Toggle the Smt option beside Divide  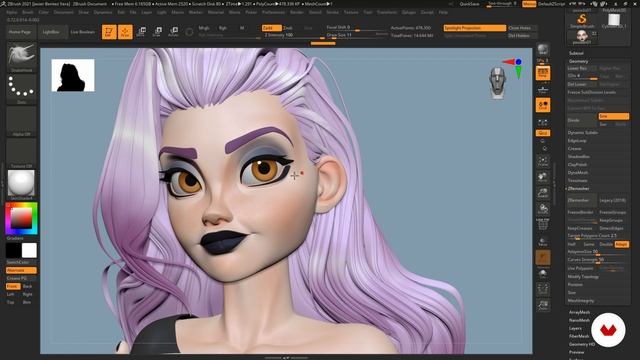point(613,116)
